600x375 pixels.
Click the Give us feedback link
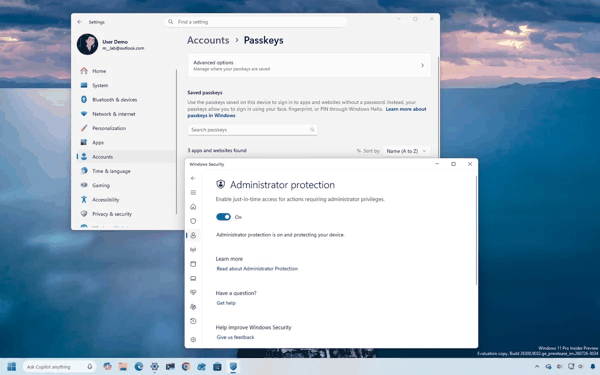[x=235, y=337]
